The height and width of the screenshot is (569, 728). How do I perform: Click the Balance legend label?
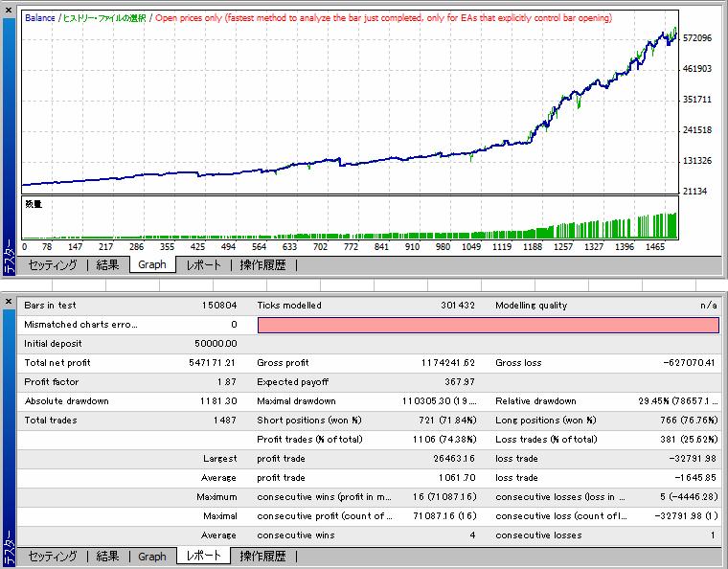40,17
